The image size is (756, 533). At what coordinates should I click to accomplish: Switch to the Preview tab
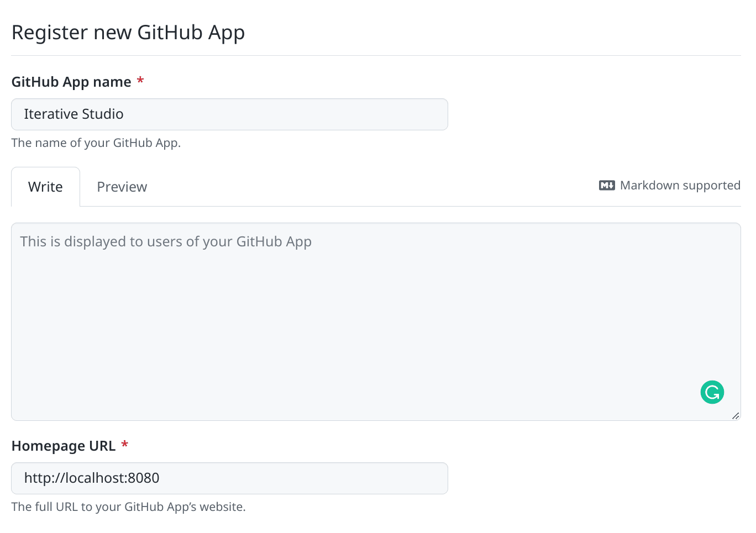tap(122, 187)
